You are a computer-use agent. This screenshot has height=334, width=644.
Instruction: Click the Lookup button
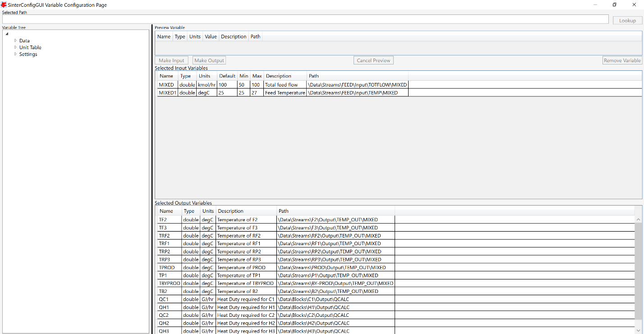(627, 20)
